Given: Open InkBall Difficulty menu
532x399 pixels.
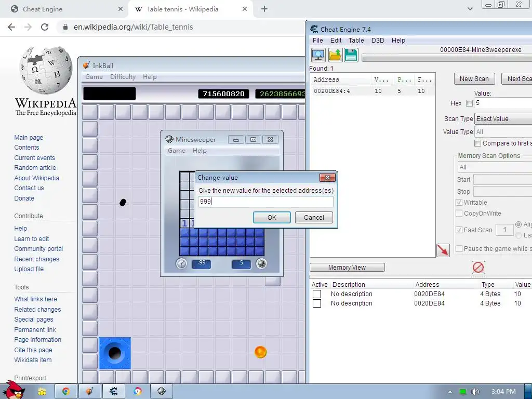Looking at the screenshot, I should (x=123, y=77).
